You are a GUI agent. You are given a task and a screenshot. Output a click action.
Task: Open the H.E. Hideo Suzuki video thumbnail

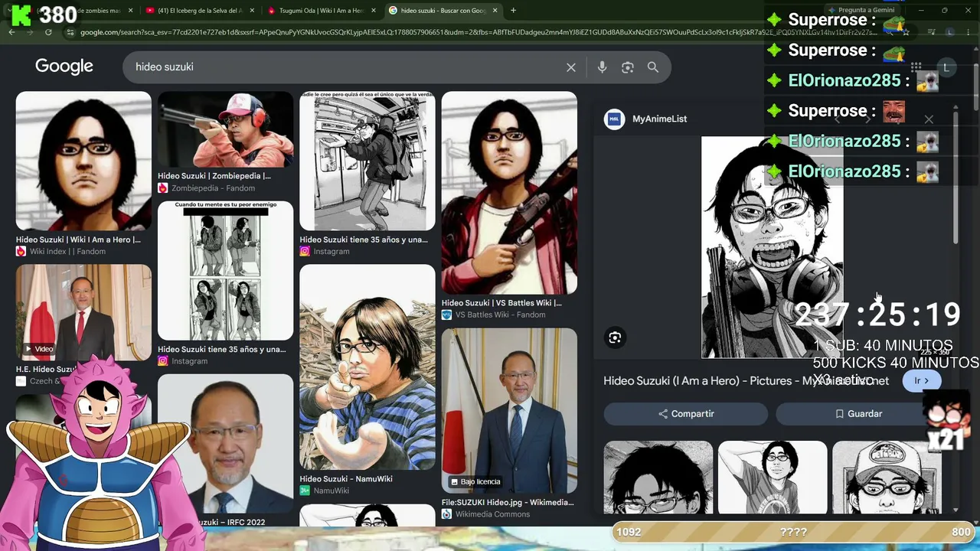coord(83,312)
